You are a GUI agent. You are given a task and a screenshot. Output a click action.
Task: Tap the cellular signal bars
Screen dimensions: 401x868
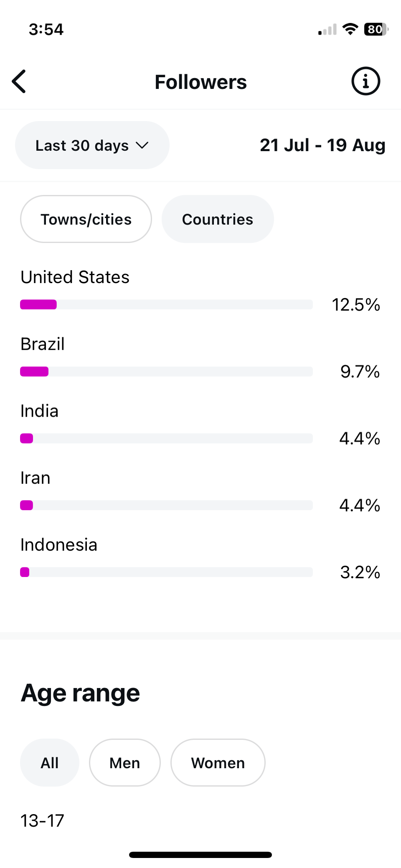point(327,30)
